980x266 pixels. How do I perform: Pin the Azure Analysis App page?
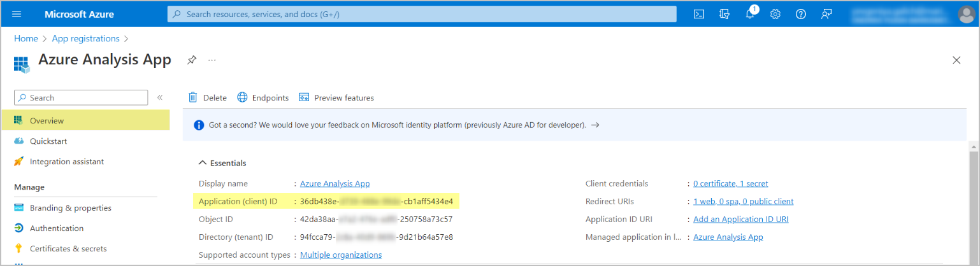click(x=191, y=60)
